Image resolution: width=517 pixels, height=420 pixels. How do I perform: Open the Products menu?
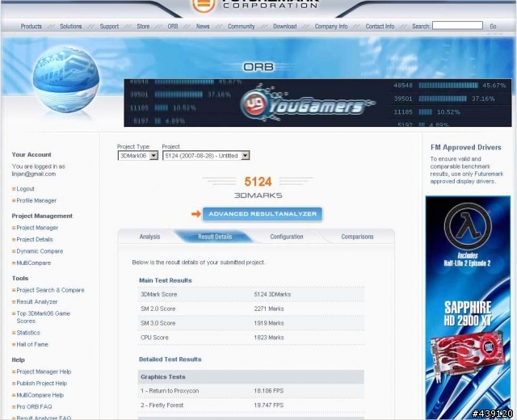pos(32,27)
